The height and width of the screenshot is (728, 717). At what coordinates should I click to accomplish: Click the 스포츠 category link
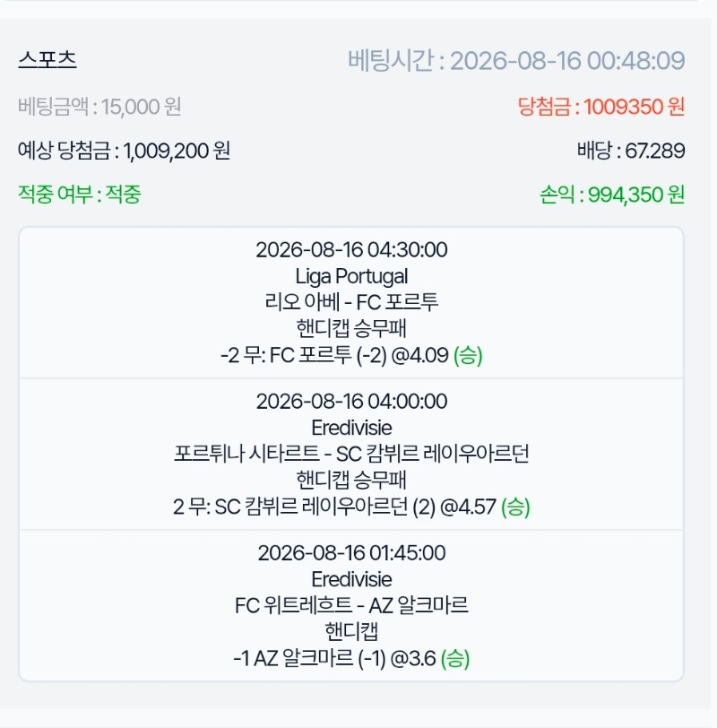[48, 59]
